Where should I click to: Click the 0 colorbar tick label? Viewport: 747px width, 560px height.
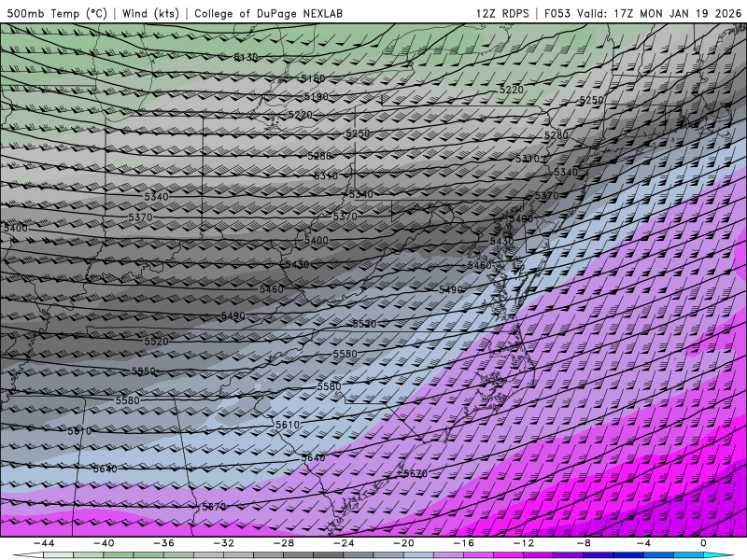tap(703, 543)
